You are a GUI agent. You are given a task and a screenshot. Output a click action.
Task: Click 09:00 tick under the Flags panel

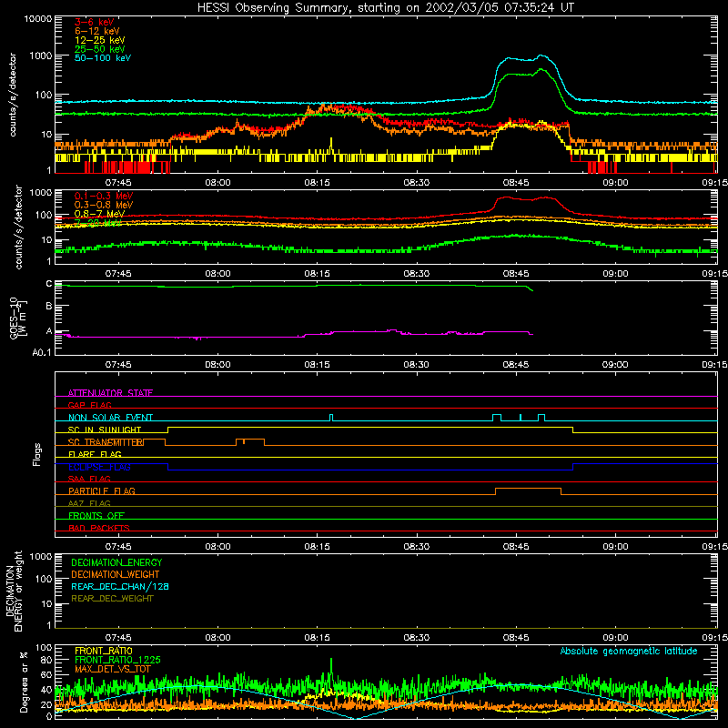click(616, 547)
